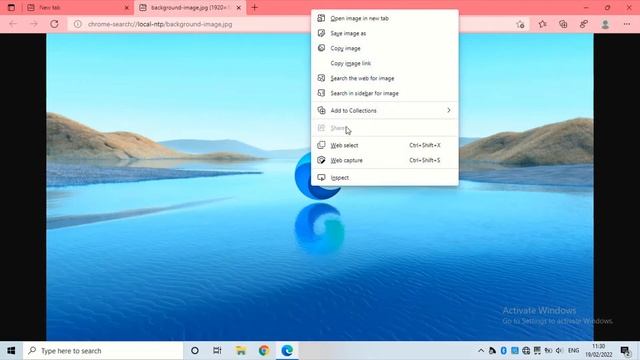This screenshot has width=640, height=360.
Task: Choose Open image in new tab
Action: point(384,18)
